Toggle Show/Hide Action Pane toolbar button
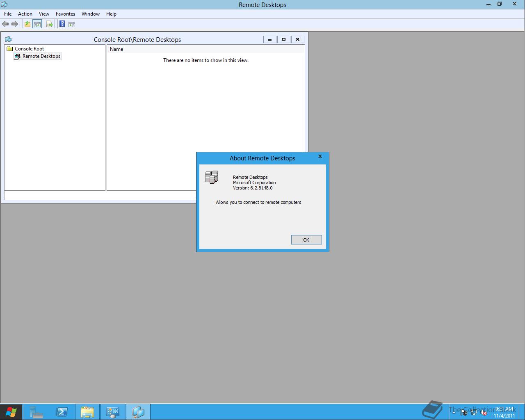Viewport: 525px width, 420px height. pyautogui.click(x=72, y=24)
